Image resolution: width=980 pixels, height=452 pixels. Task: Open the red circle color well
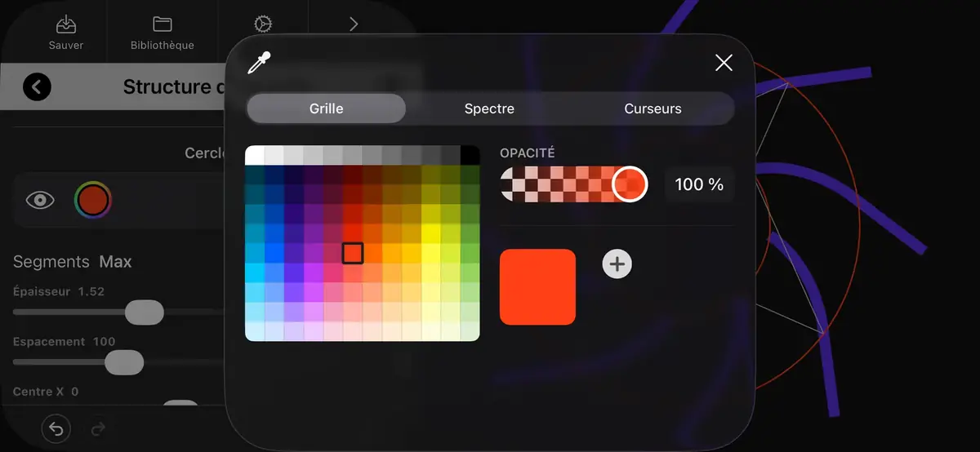pos(92,200)
